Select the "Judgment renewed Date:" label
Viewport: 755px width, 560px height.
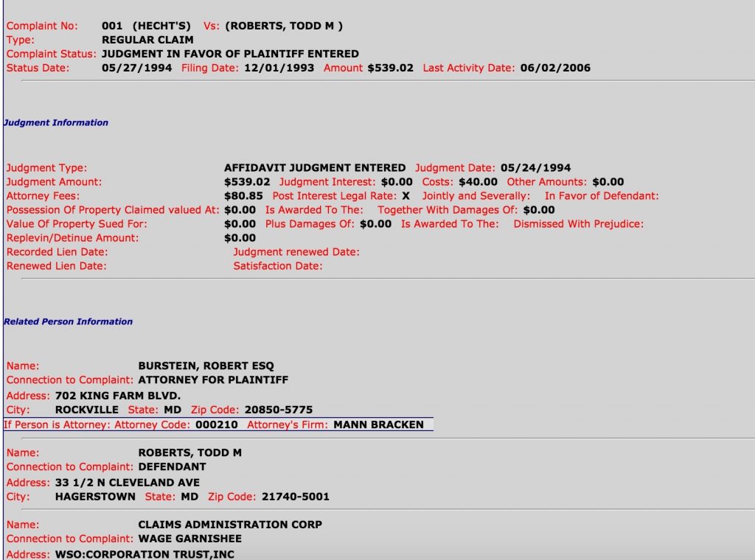coord(296,251)
